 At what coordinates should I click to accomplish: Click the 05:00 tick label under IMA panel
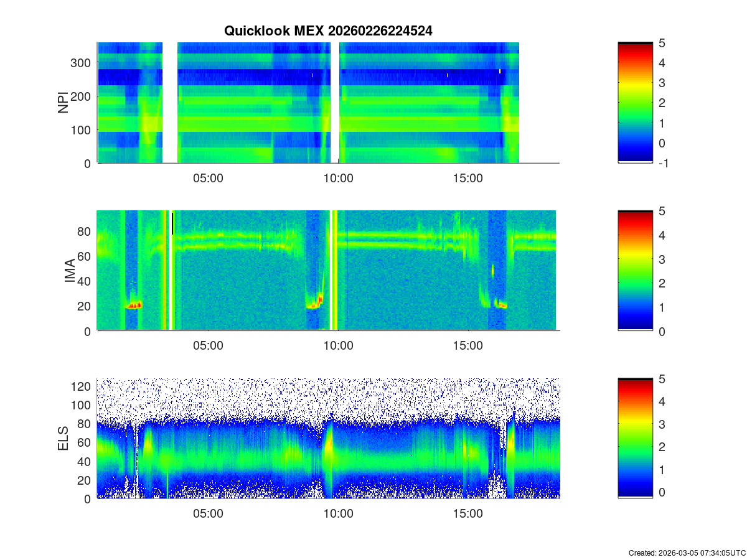tap(208, 346)
